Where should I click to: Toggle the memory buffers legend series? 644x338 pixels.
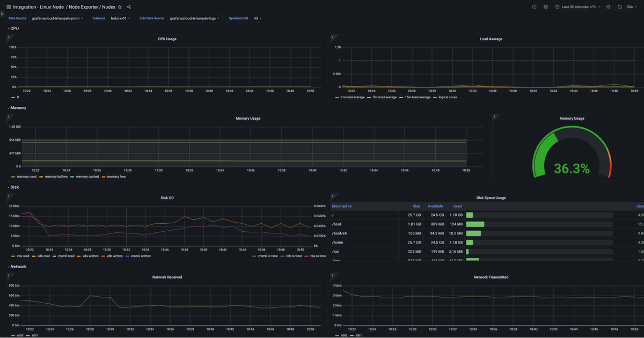[53, 177]
